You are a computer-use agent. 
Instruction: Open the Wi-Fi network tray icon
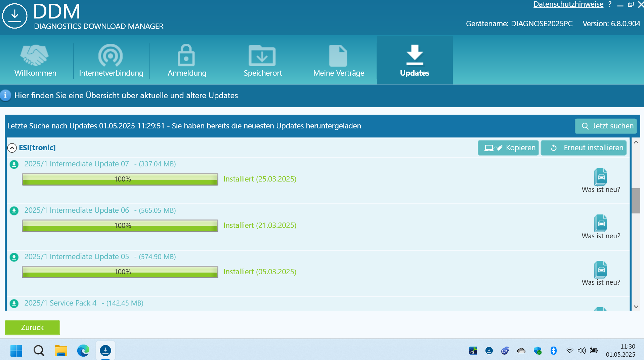coord(570,351)
